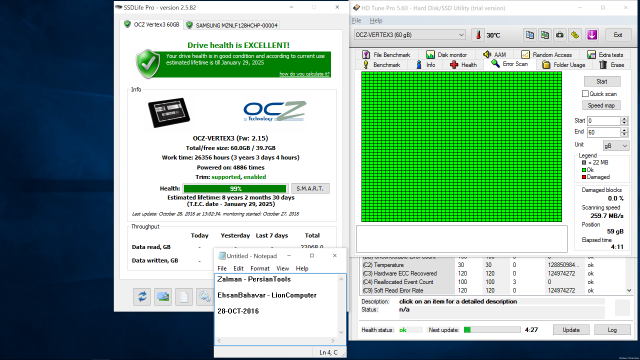Open the File menu in Notepad

pyautogui.click(x=222, y=269)
